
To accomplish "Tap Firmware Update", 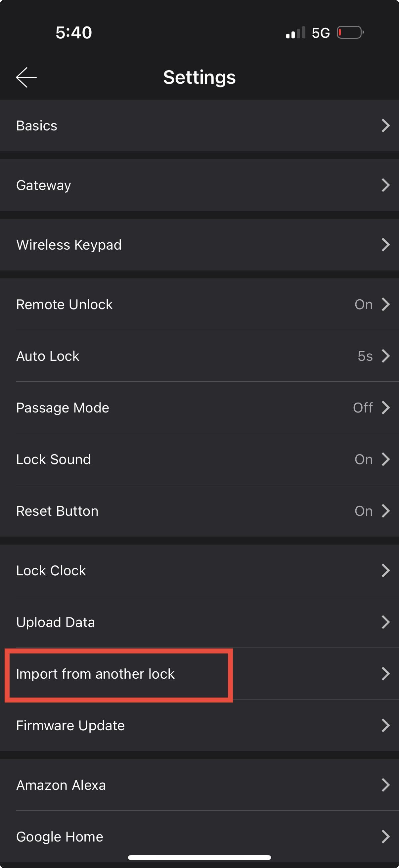I will pyautogui.click(x=70, y=725).
